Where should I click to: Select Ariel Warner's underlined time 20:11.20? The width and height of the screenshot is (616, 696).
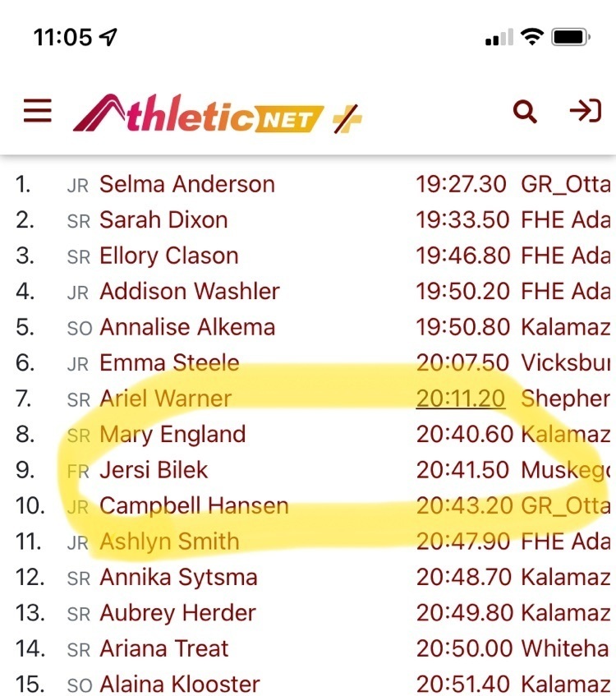pyautogui.click(x=460, y=399)
